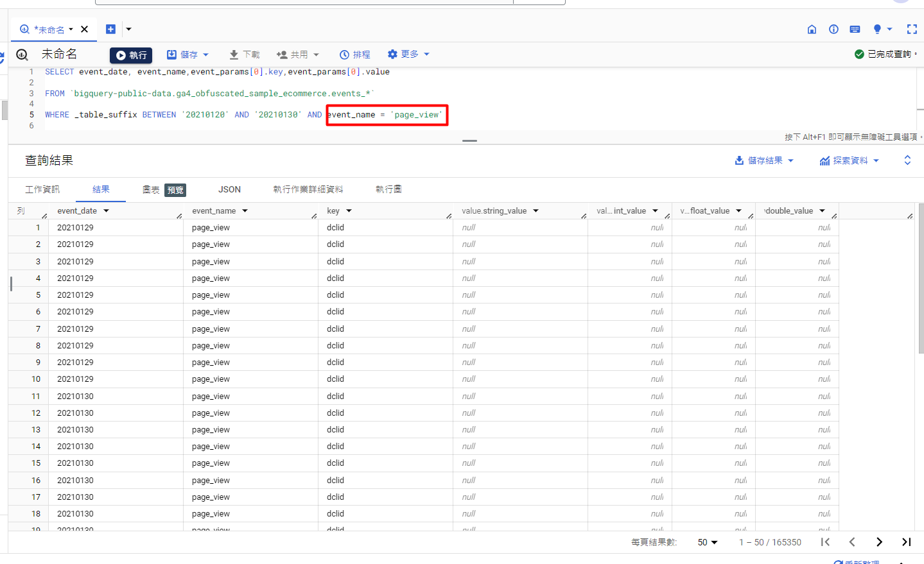Select the event_date cell in row 1
The image size is (924, 564).
[x=116, y=228]
